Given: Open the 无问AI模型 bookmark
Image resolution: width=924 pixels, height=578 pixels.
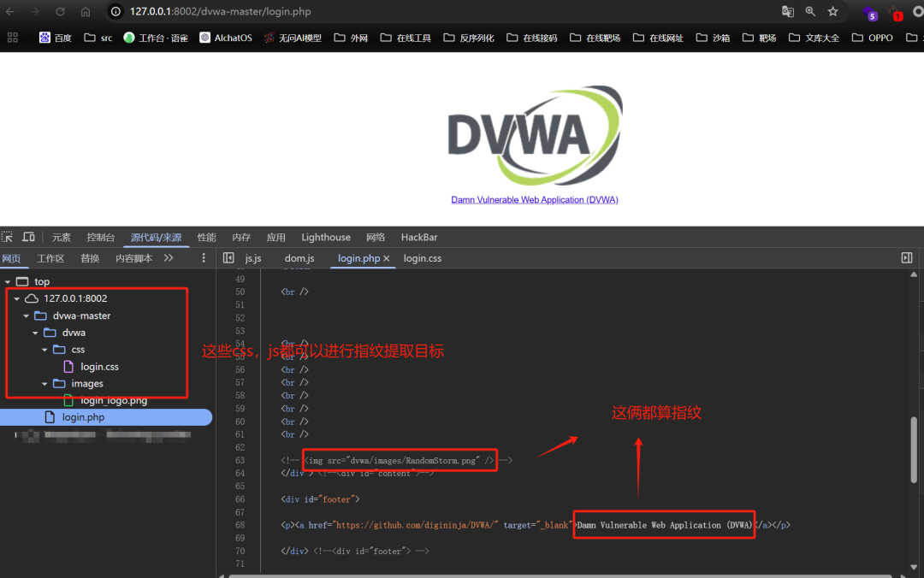Looking at the screenshot, I should click(293, 38).
